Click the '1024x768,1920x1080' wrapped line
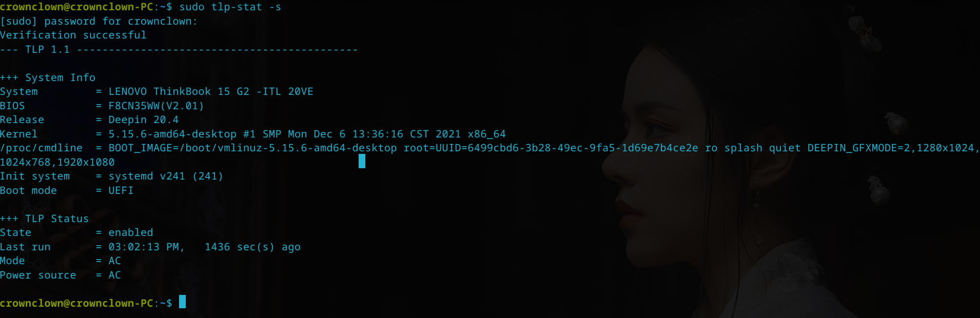Image resolution: width=980 pixels, height=318 pixels. click(57, 163)
